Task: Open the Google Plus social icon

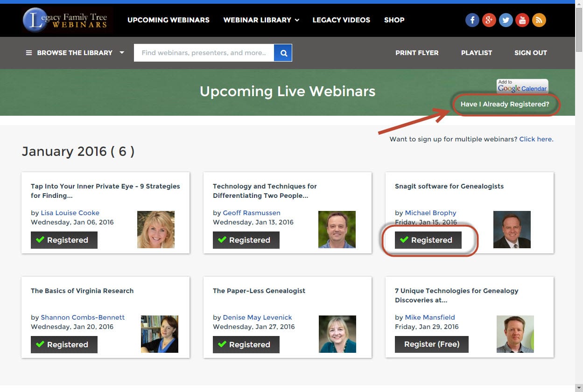Action: point(489,20)
